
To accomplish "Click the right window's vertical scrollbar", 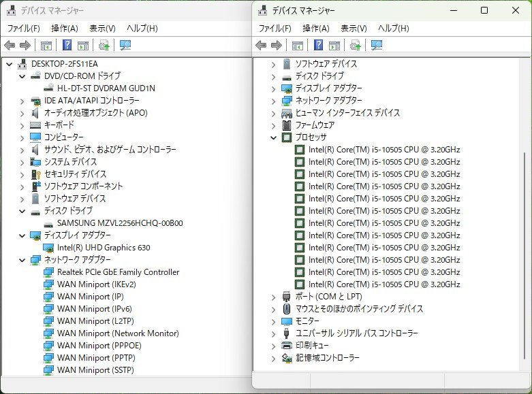I will click(x=524, y=255).
